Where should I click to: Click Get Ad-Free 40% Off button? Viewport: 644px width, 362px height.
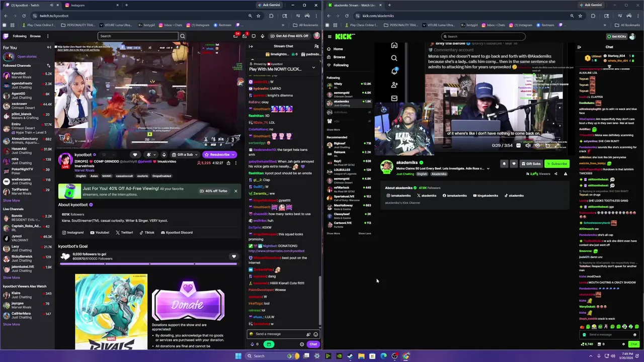click(x=290, y=36)
